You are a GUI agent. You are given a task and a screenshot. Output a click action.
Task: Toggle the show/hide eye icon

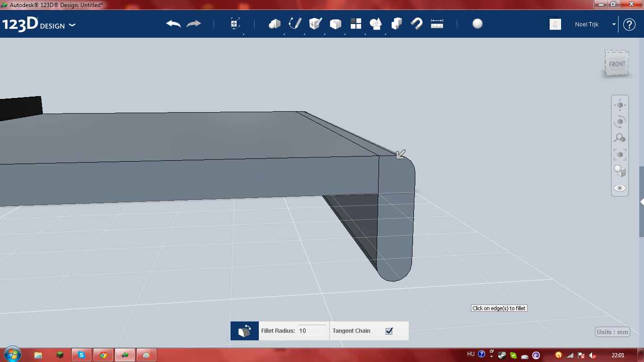(620, 188)
